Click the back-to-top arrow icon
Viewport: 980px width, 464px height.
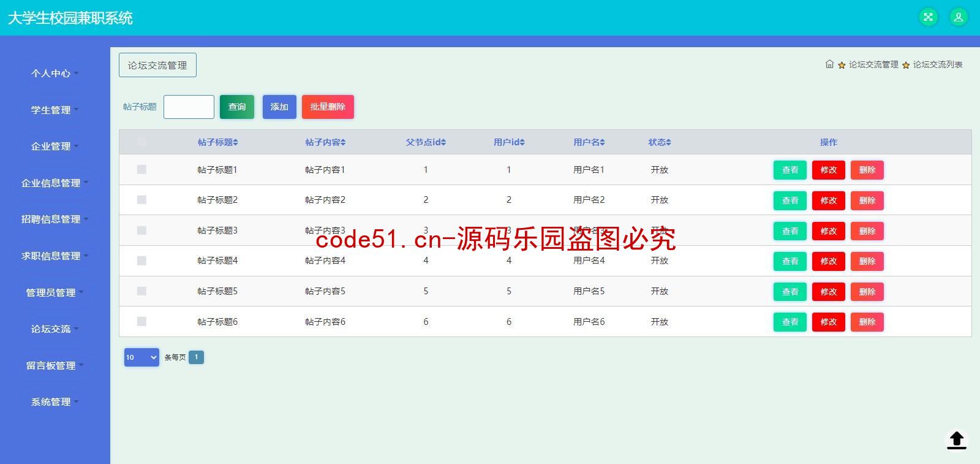957,440
